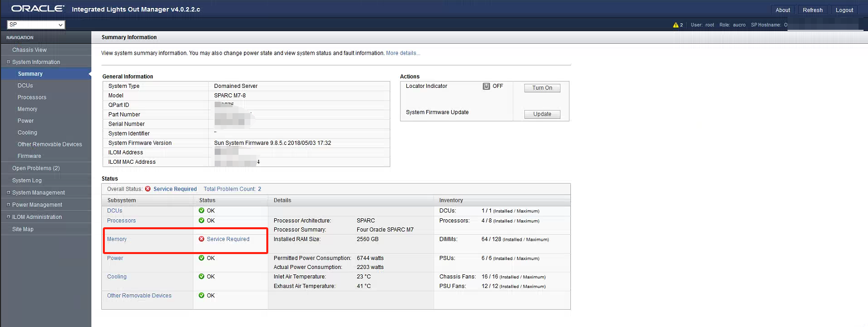Viewport: 868px width, 327px height.
Task: Click the red error icon in Memory row
Action: [x=201, y=239]
